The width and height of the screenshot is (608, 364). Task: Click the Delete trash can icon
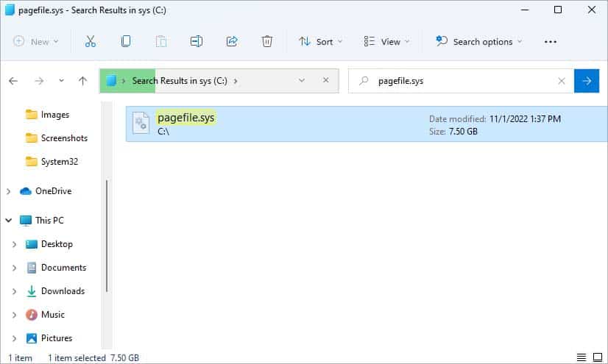tap(266, 41)
